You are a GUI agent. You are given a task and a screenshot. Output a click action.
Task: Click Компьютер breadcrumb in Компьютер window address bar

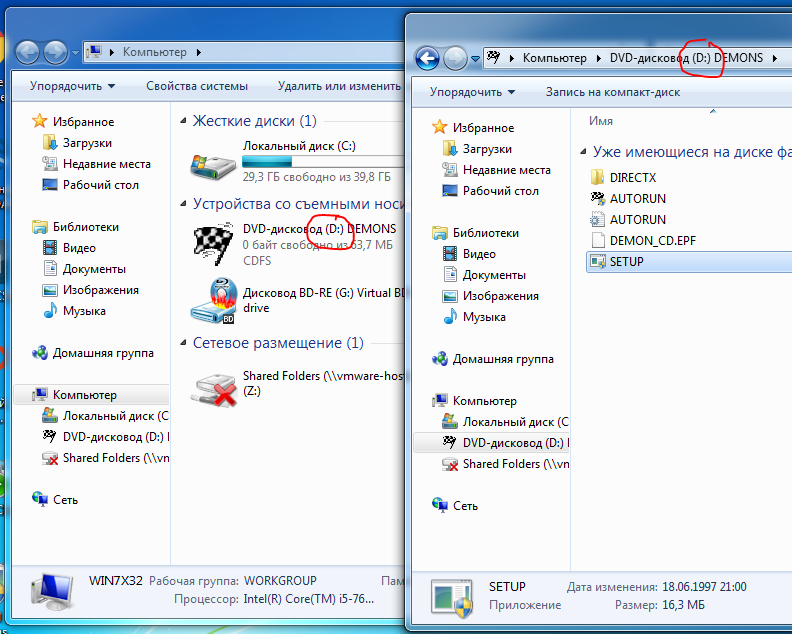(155, 52)
